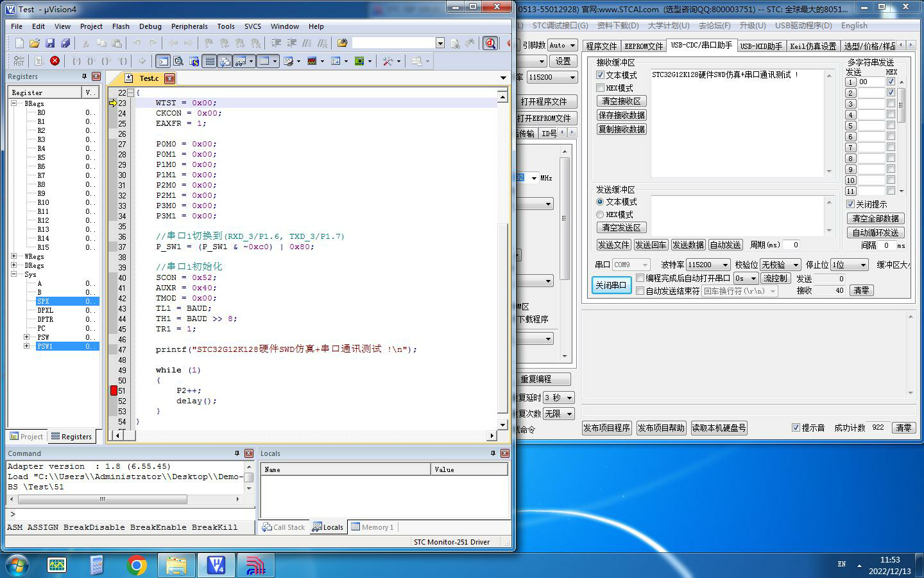Click the 清空接收区 button
This screenshot has width=924, height=578.
coord(621,101)
